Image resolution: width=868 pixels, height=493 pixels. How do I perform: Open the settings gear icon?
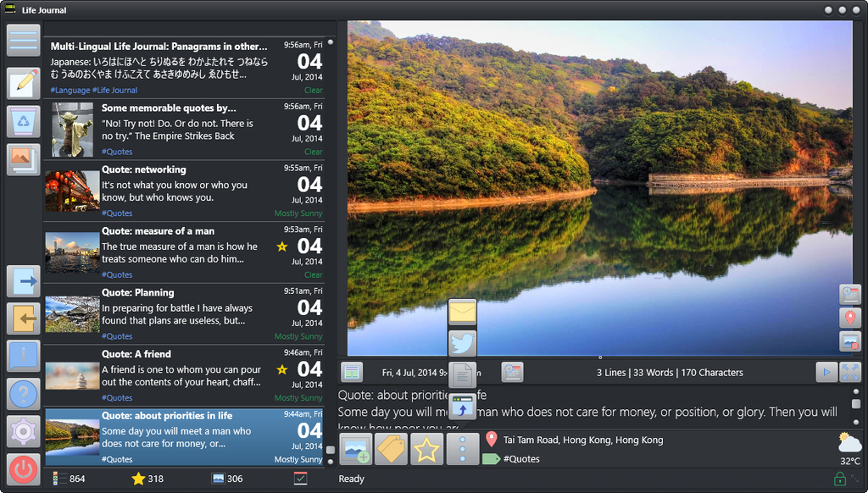[x=24, y=431]
